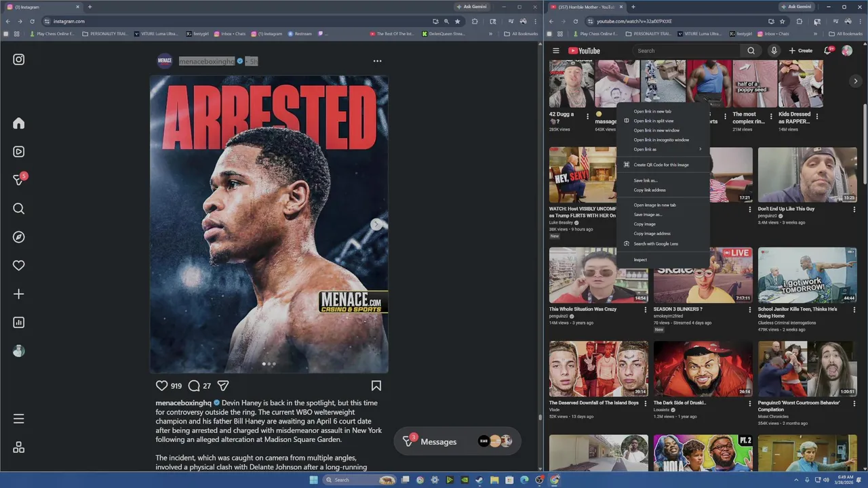
Task: Open options for Kids Dressed as RAPPER short
Action: click(x=817, y=117)
